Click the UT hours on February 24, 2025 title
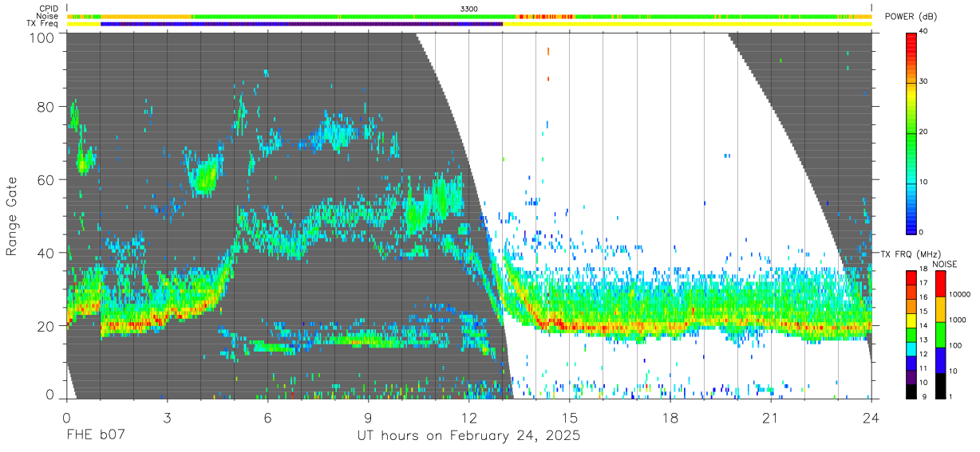 [x=468, y=437]
